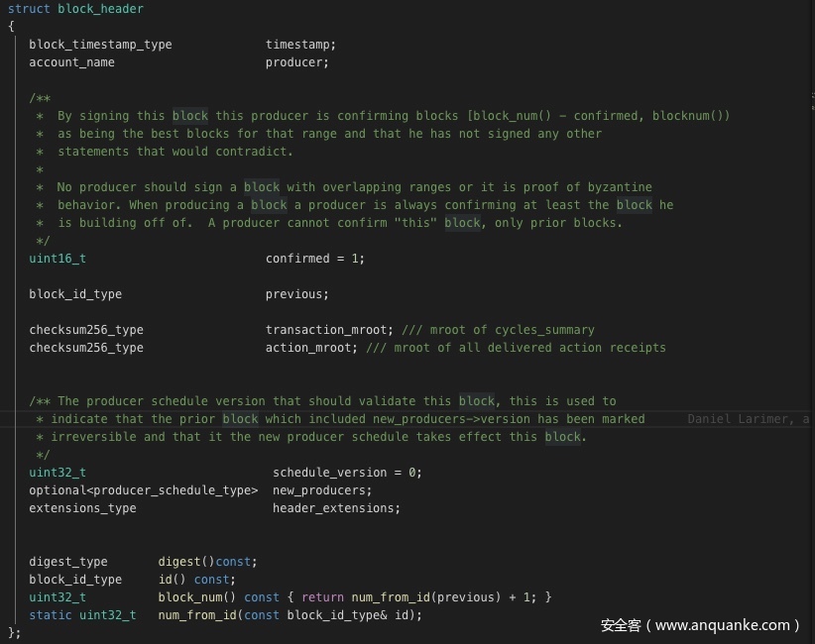815x644 pixels.
Task: Click the digest() function declaration
Action: point(207,562)
